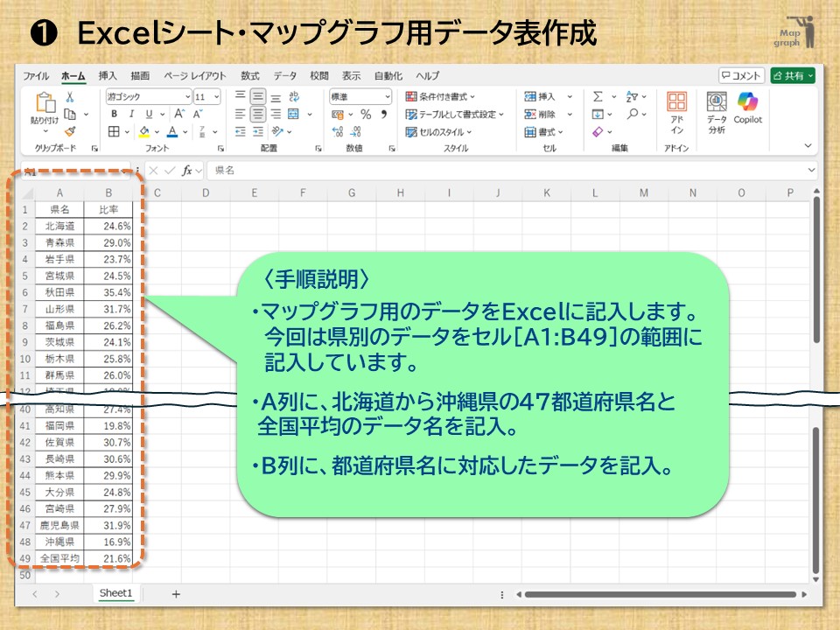Click the Decrease Indent icon
Image resolution: width=840 pixels, height=630 pixels.
[241, 131]
